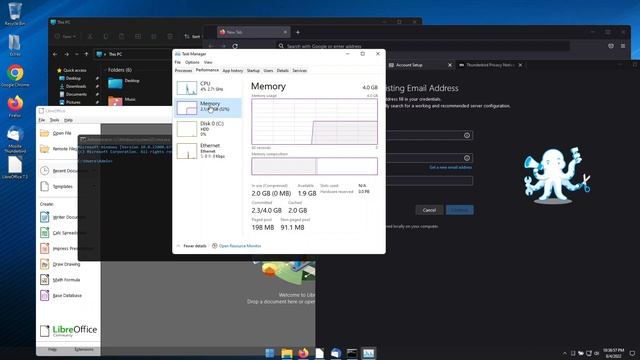
Task: Open the Windows Start button on taskbar
Action: pos(270,353)
